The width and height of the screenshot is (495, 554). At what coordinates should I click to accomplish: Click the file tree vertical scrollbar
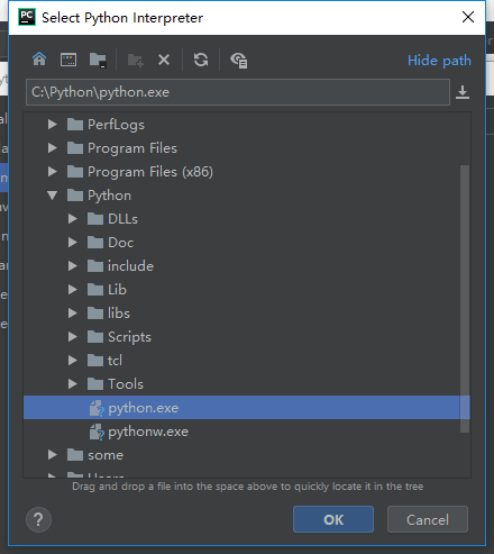pyautogui.click(x=465, y=299)
